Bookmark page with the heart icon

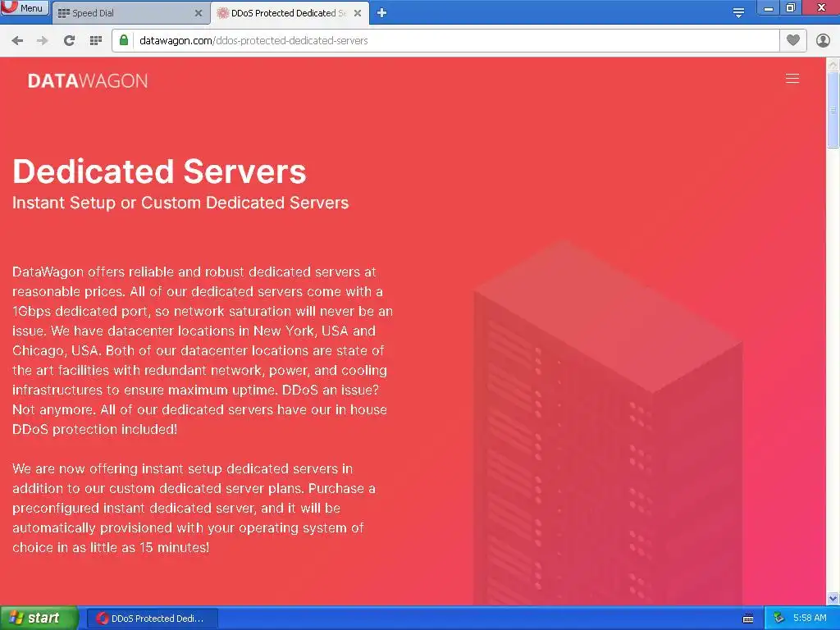(x=793, y=40)
